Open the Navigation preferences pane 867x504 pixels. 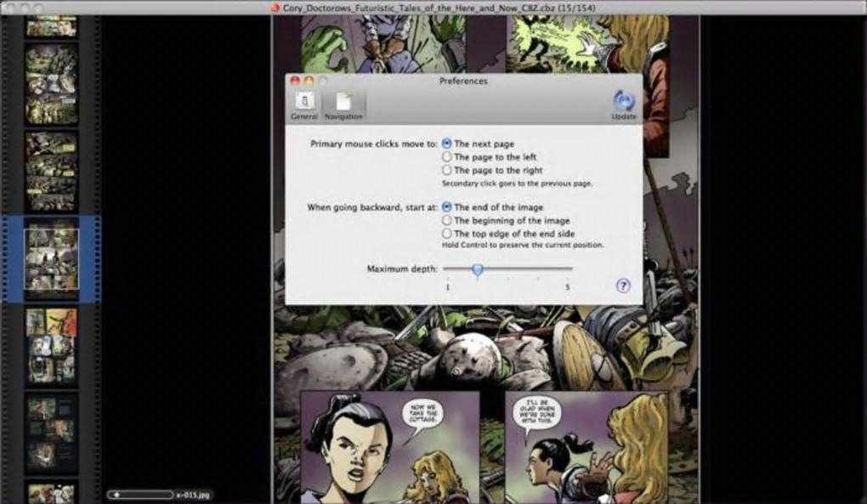pos(343,105)
